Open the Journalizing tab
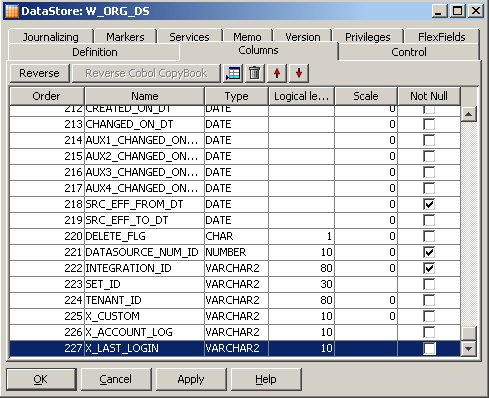The height and width of the screenshot is (398, 489). [51, 37]
